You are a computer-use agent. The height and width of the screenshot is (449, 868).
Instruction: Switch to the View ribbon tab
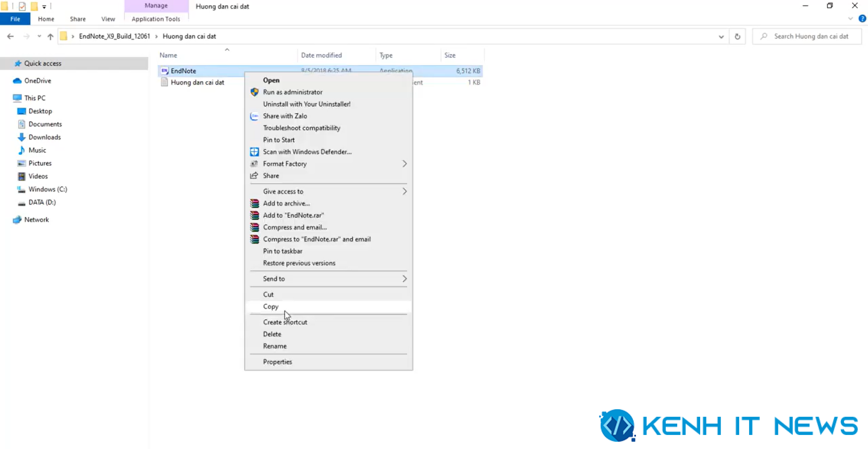coord(108,19)
